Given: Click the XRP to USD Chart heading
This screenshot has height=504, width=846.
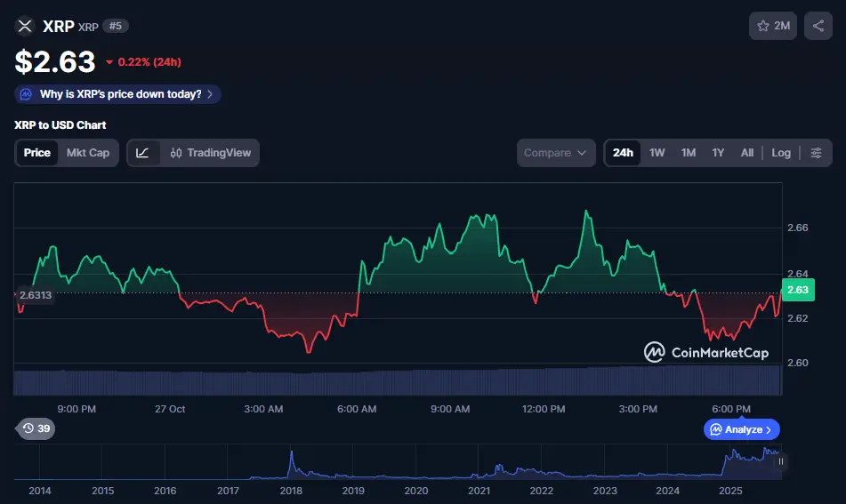Looking at the screenshot, I should tap(60, 125).
